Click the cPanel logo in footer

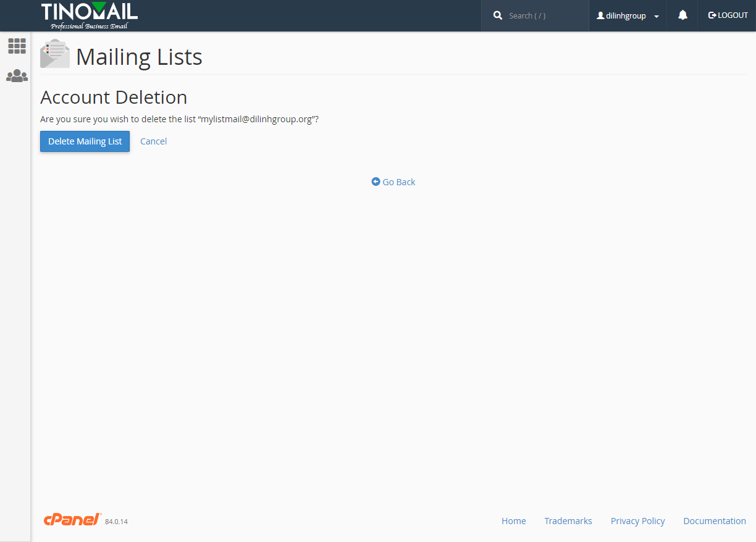click(72, 519)
